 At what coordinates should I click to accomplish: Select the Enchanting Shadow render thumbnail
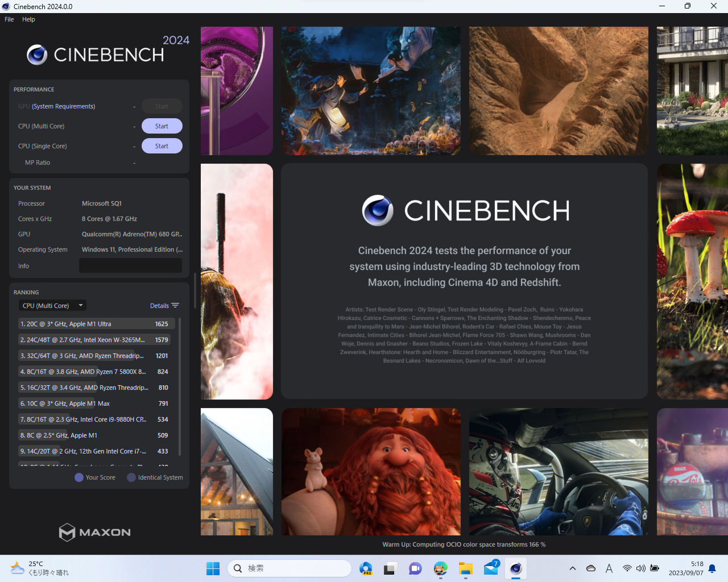coord(371,91)
